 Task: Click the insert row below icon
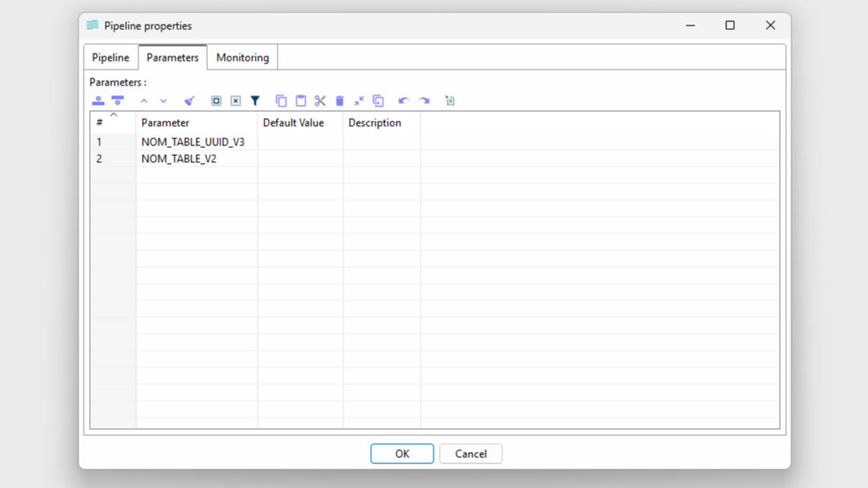pos(117,101)
